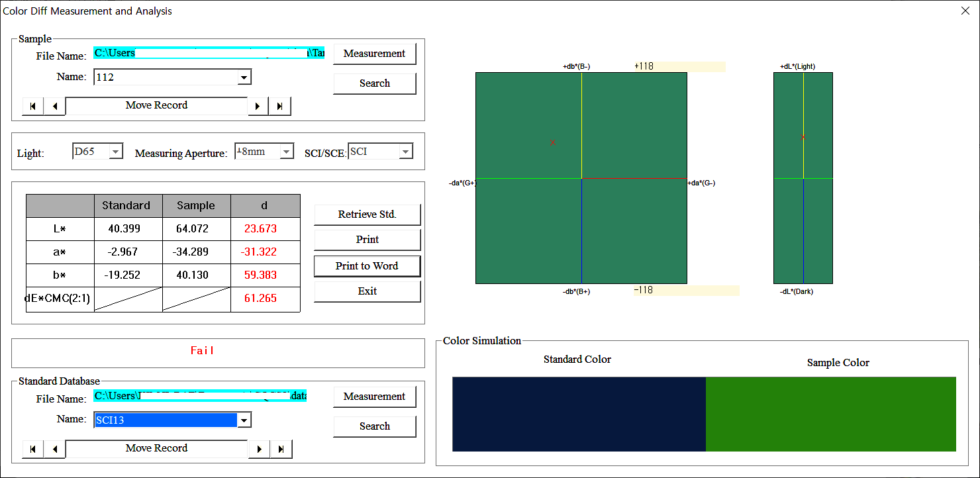Go to next record in Standard Database
980x478 pixels.
259,449
